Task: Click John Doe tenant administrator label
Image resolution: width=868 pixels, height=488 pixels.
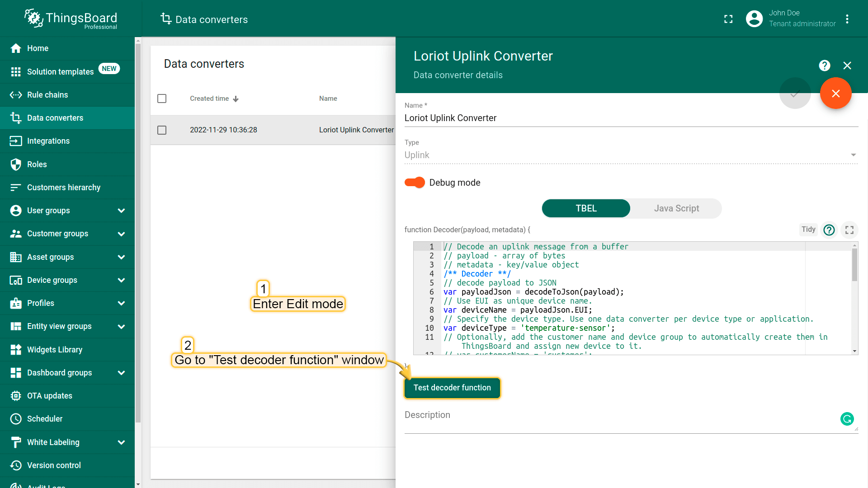Action: (x=802, y=19)
